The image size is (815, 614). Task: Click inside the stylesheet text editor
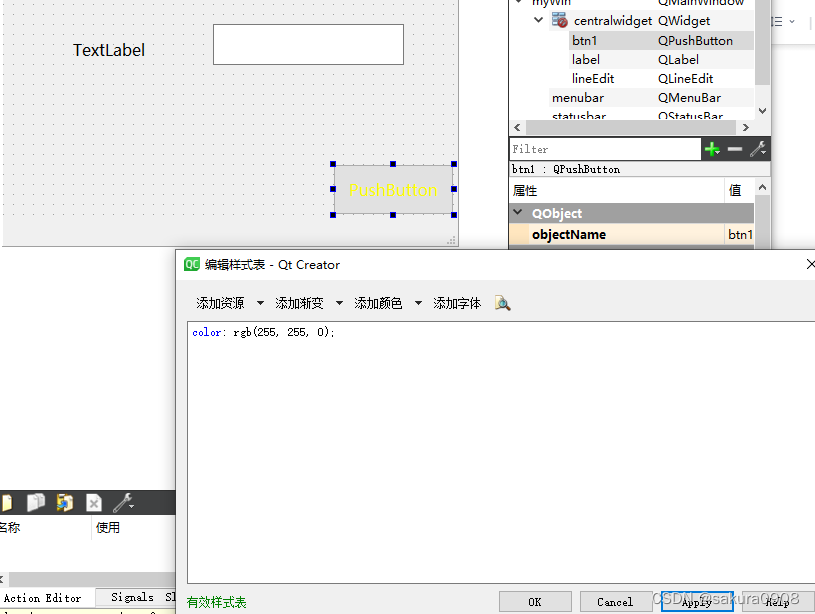coord(501,452)
